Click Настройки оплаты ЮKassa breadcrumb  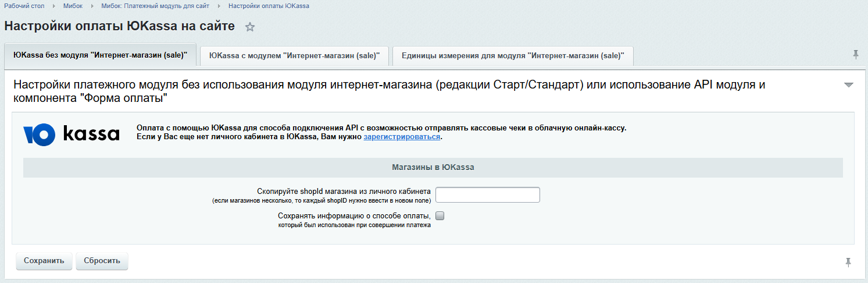pyautogui.click(x=269, y=6)
